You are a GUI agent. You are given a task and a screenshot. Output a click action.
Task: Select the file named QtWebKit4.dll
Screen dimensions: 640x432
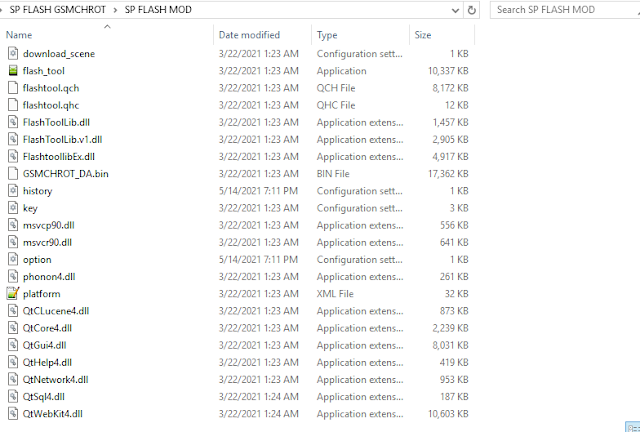point(53,414)
